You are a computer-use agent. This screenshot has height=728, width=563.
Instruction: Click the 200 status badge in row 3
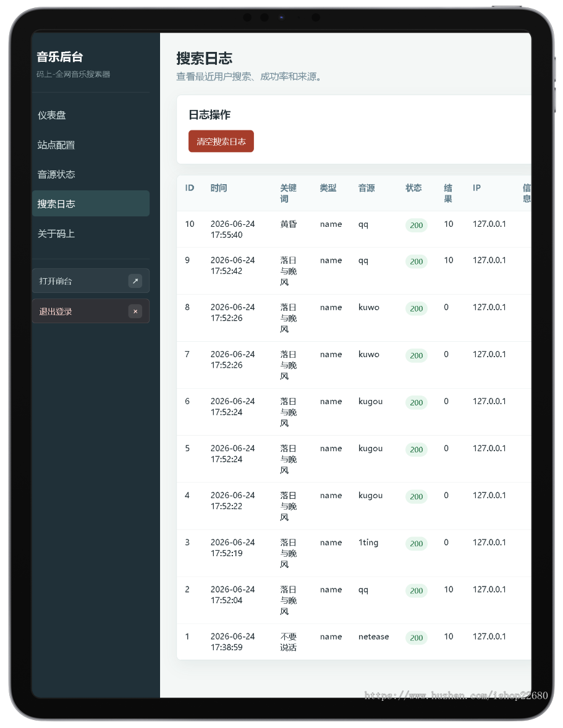pos(417,544)
